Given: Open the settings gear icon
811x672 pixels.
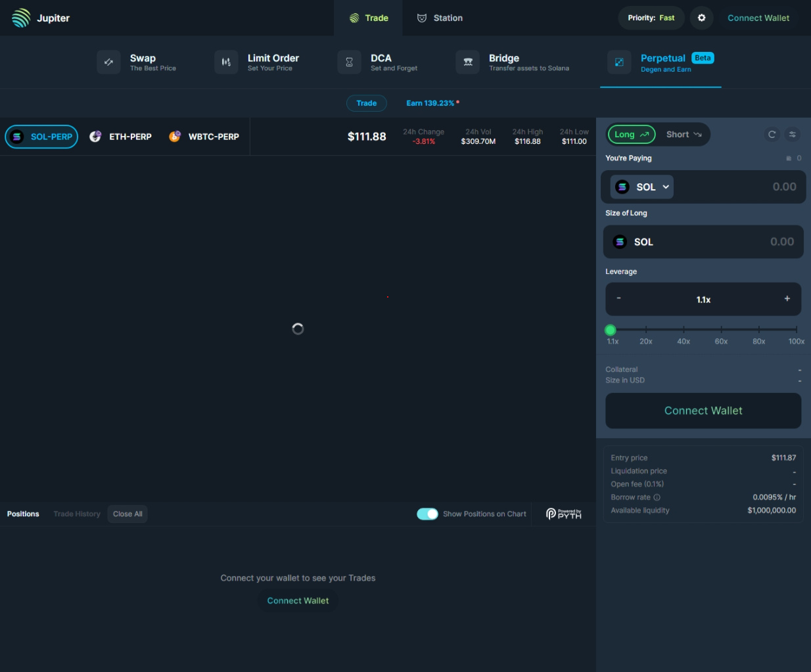Looking at the screenshot, I should (701, 18).
